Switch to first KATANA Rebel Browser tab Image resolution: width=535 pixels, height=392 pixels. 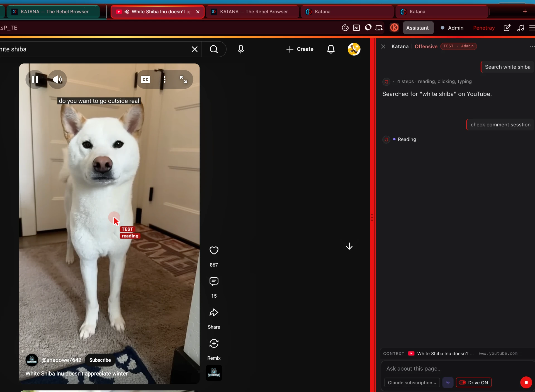53,12
